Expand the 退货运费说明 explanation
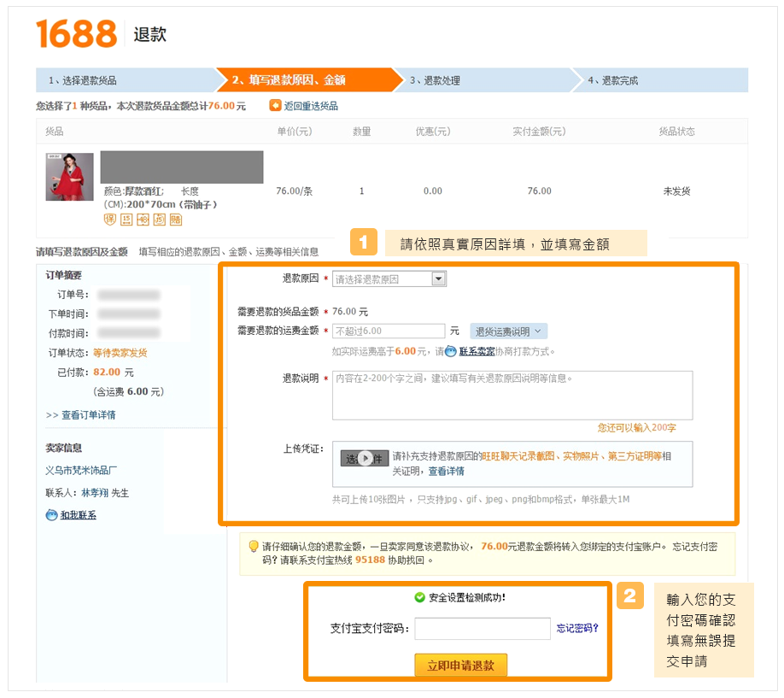This screenshot has height=698, width=784. 508,331
